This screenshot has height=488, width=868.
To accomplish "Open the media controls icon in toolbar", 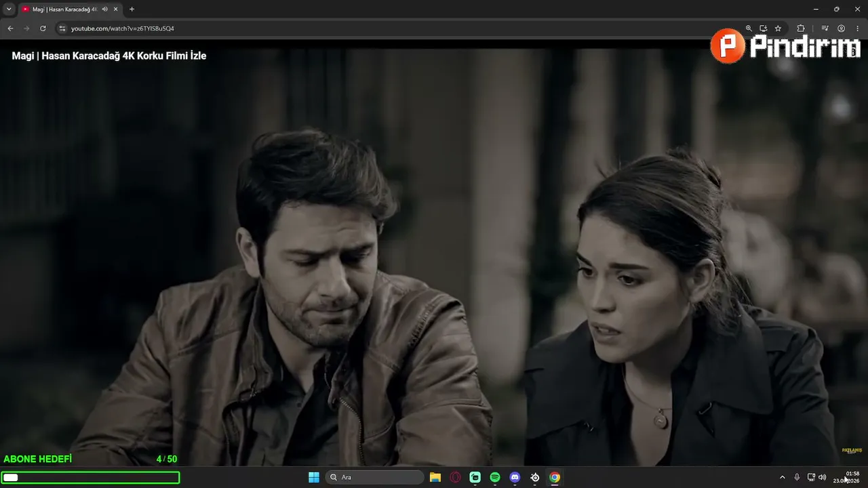I will pos(825,28).
